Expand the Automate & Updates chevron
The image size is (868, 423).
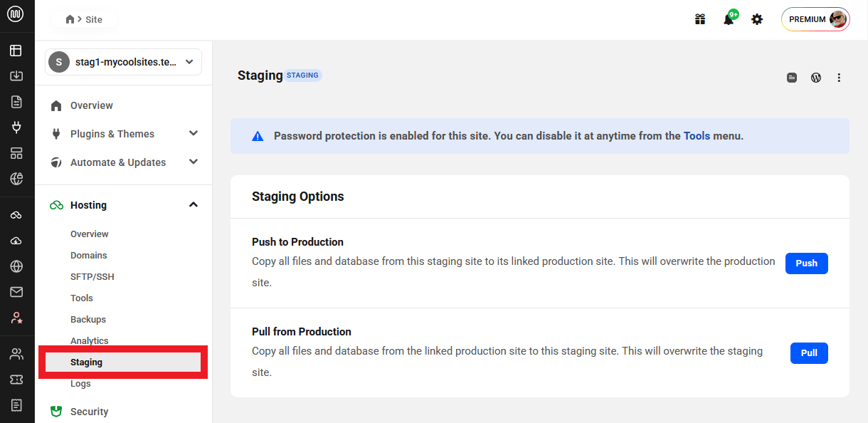coord(193,162)
